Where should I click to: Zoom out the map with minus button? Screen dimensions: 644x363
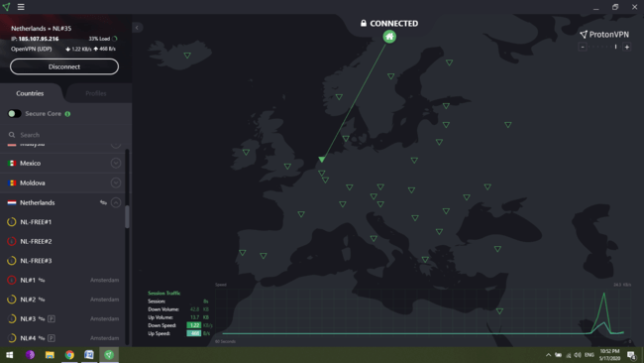coord(583,47)
